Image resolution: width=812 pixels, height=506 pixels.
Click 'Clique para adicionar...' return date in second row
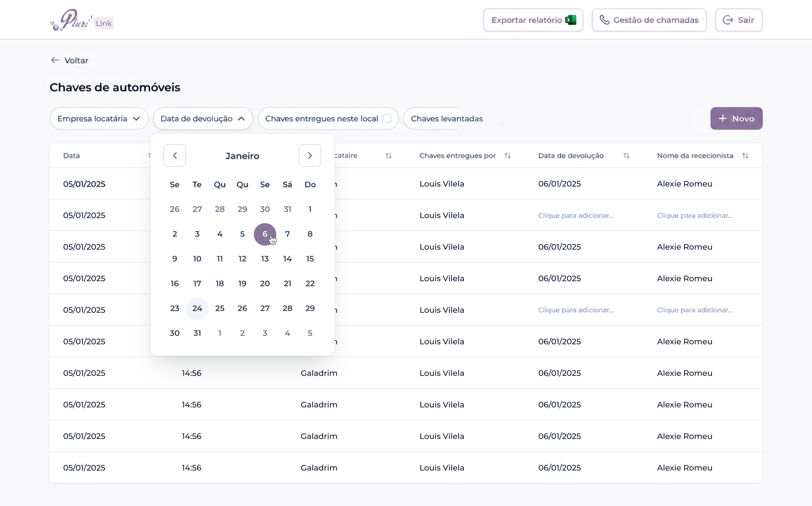click(576, 215)
